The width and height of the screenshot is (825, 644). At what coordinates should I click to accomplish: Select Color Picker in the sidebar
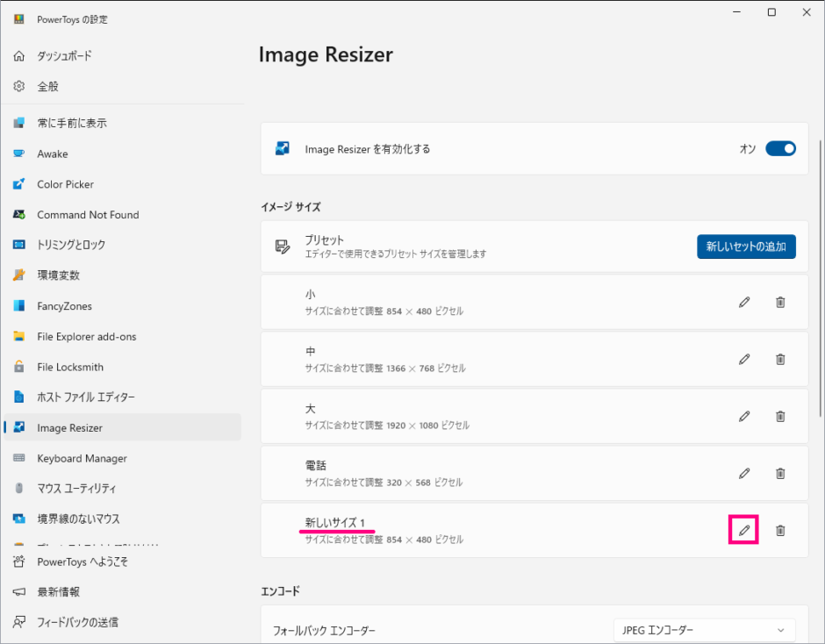tap(122, 184)
